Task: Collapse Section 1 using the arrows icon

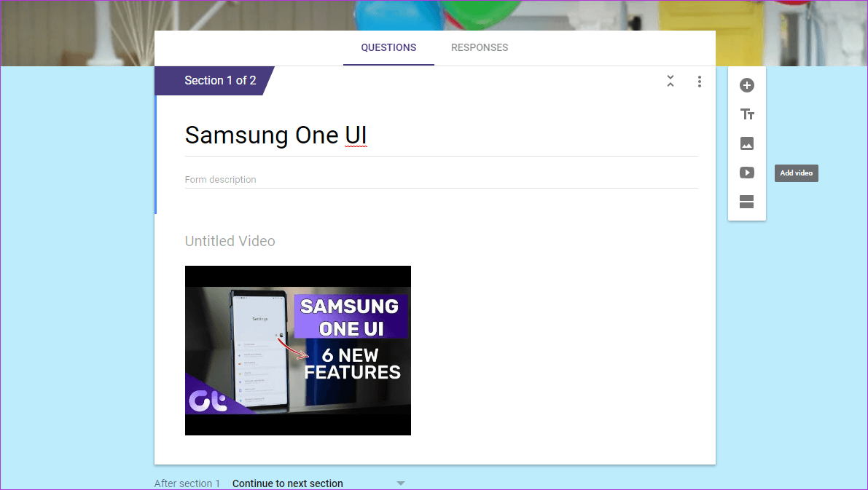Action: pos(670,82)
